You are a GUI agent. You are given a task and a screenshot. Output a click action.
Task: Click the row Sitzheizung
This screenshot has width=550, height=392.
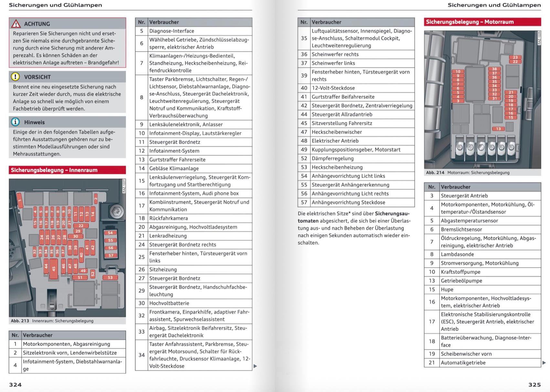point(194,270)
